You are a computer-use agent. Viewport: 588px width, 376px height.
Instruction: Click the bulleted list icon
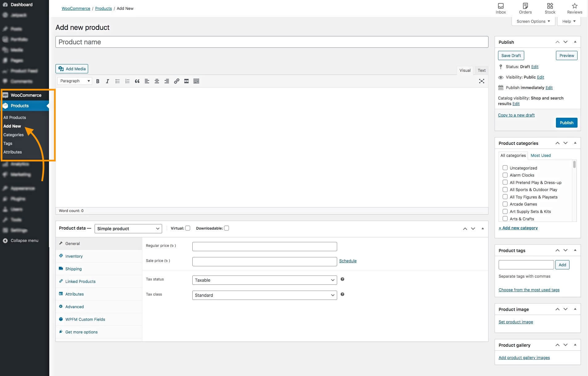(x=117, y=81)
